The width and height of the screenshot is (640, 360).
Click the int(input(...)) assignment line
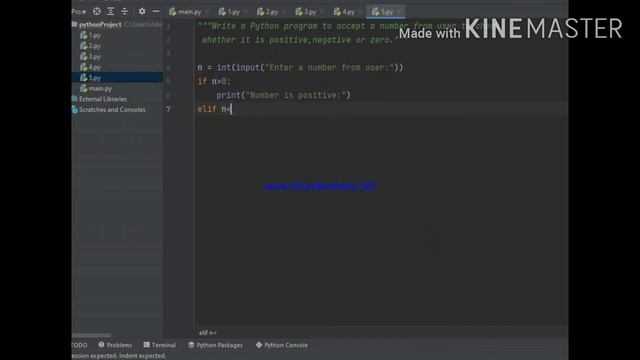point(300,67)
